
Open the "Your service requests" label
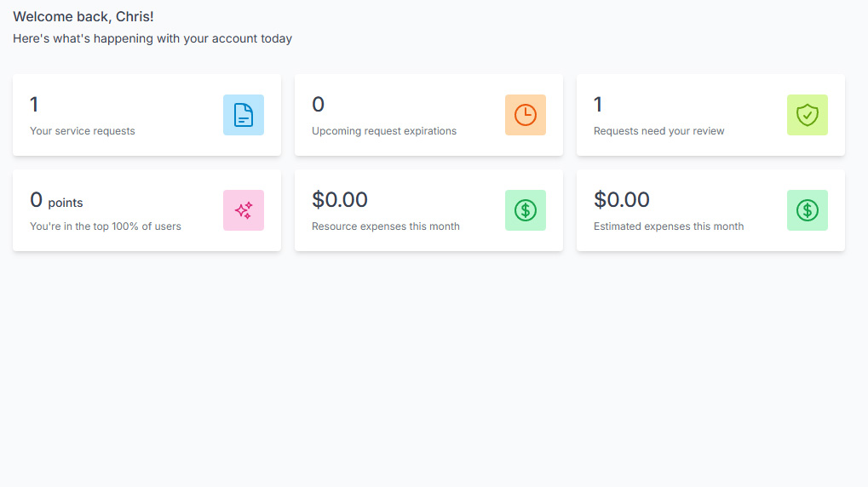pyautogui.click(x=83, y=131)
